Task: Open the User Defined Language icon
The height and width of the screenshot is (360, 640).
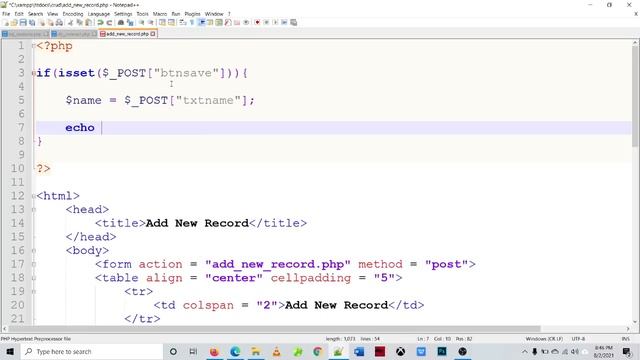Action: (210, 22)
